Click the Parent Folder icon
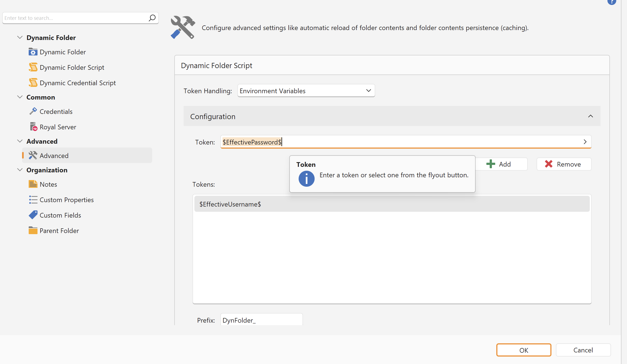The height and width of the screenshot is (364, 627). tap(33, 231)
